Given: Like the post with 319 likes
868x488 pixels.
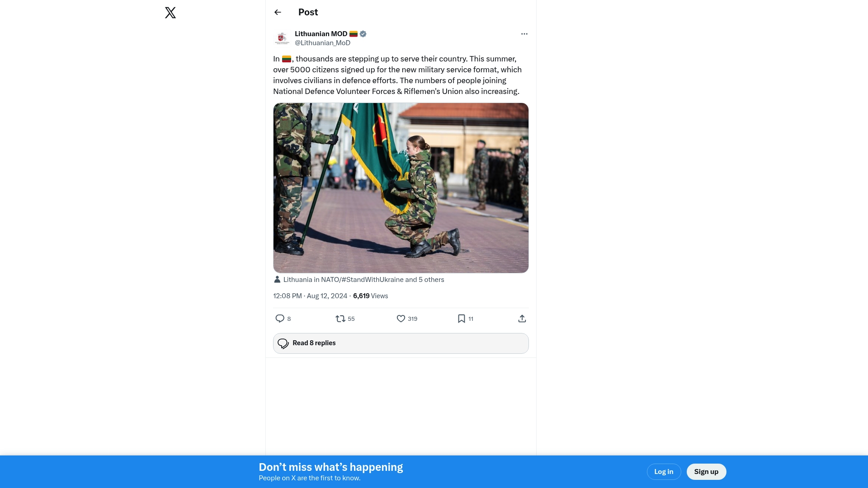Looking at the screenshot, I should click(x=401, y=319).
